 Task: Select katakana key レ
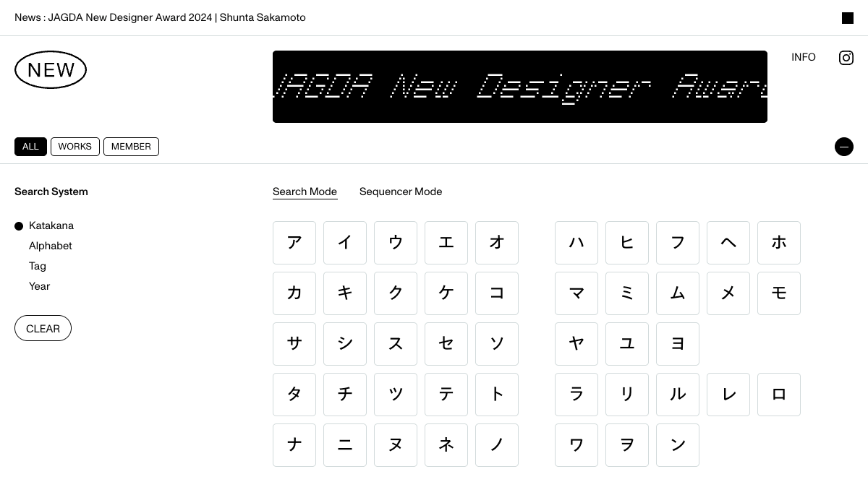(x=728, y=395)
